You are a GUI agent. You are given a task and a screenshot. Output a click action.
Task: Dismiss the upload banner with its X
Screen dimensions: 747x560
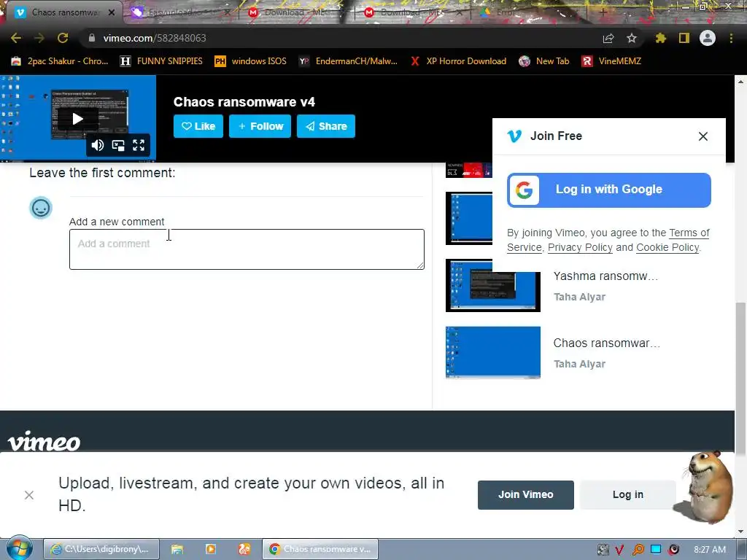[29, 495]
